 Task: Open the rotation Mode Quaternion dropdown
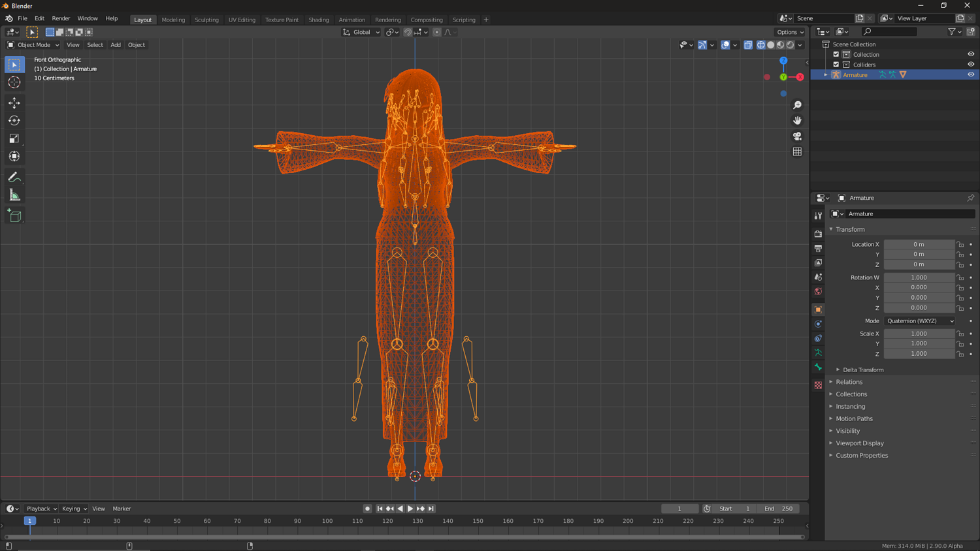pyautogui.click(x=919, y=321)
